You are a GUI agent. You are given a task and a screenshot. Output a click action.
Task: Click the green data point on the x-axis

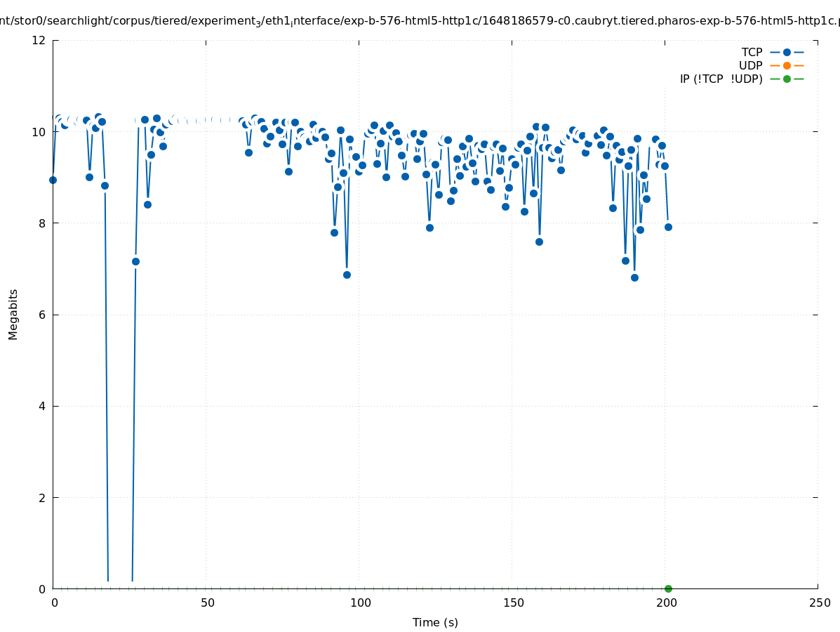point(668,588)
